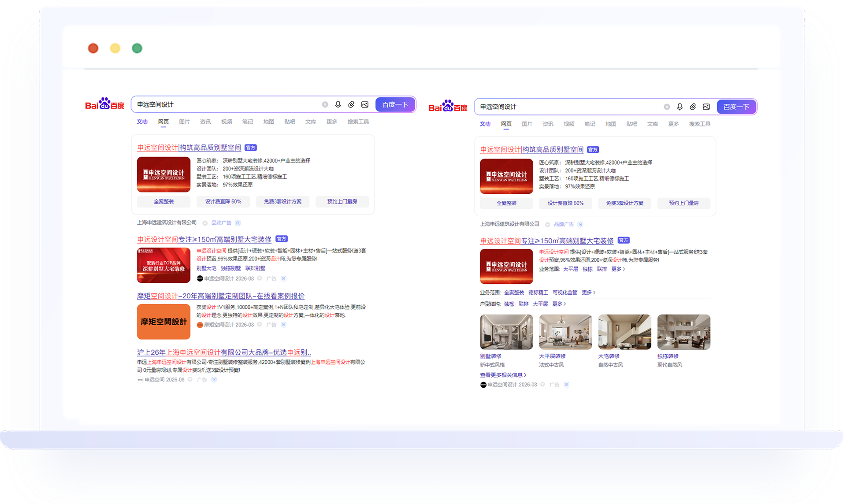Screen dimensions: 843x504
Task: Click the orange 摩矩空间设计 source favicon
Action: pyautogui.click(x=200, y=325)
